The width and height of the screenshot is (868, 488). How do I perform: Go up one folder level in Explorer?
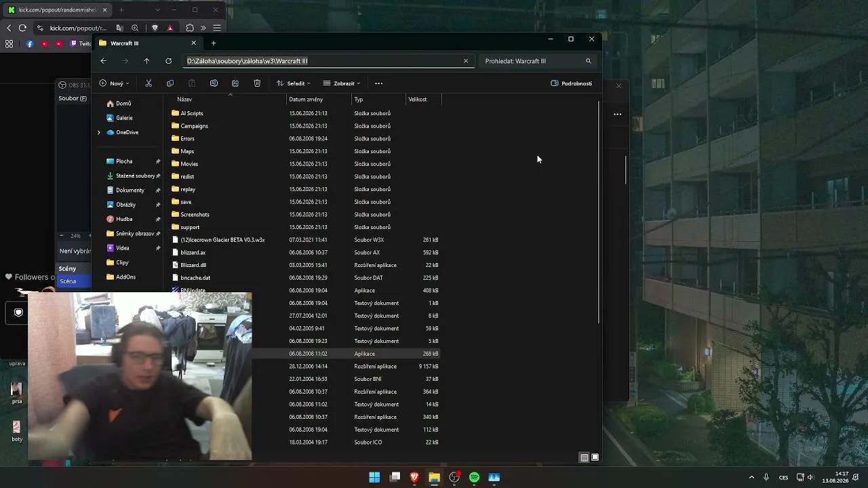point(146,61)
